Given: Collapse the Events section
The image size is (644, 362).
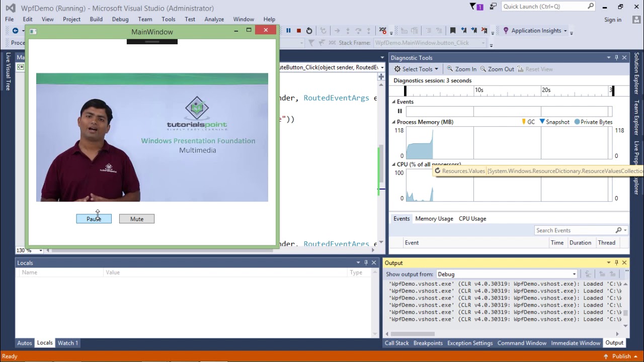Looking at the screenshot, I should click(394, 102).
